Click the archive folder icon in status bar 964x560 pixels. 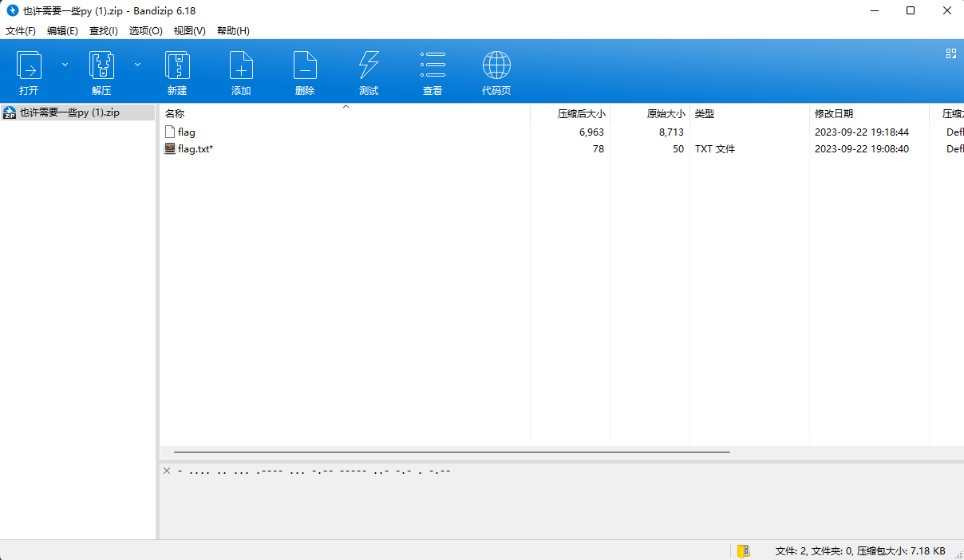tap(744, 550)
